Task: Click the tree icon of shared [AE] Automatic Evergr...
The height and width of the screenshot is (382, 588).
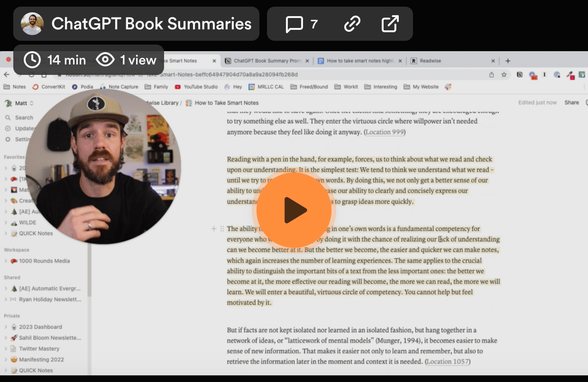Action: (14, 288)
